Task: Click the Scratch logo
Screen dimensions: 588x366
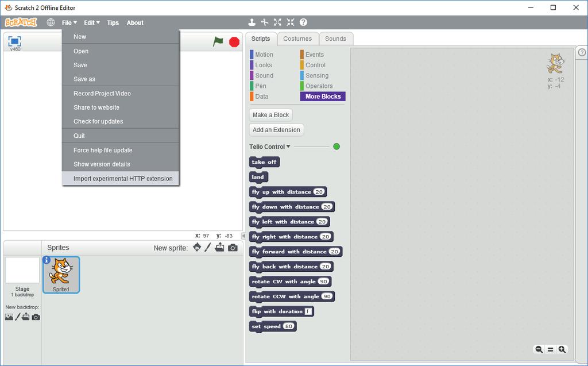Action: tap(21, 22)
